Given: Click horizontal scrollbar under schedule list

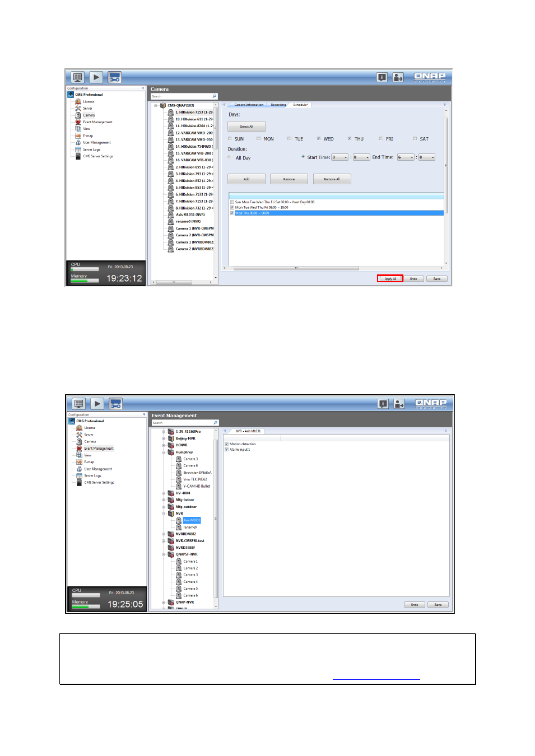Looking at the screenshot, I should coord(296,268).
